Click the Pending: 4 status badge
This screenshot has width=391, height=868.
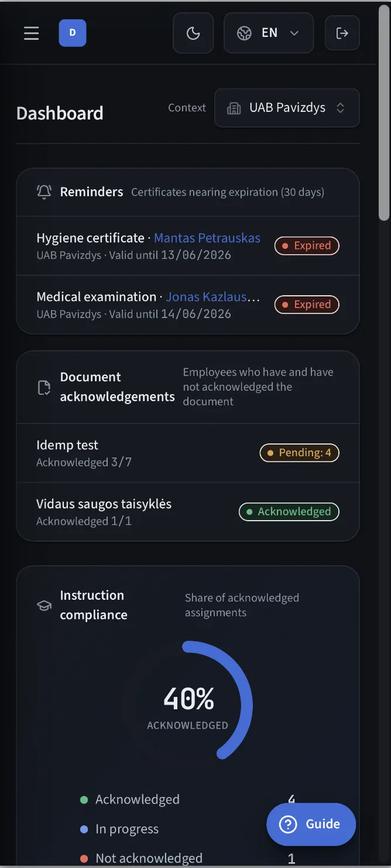(x=300, y=453)
